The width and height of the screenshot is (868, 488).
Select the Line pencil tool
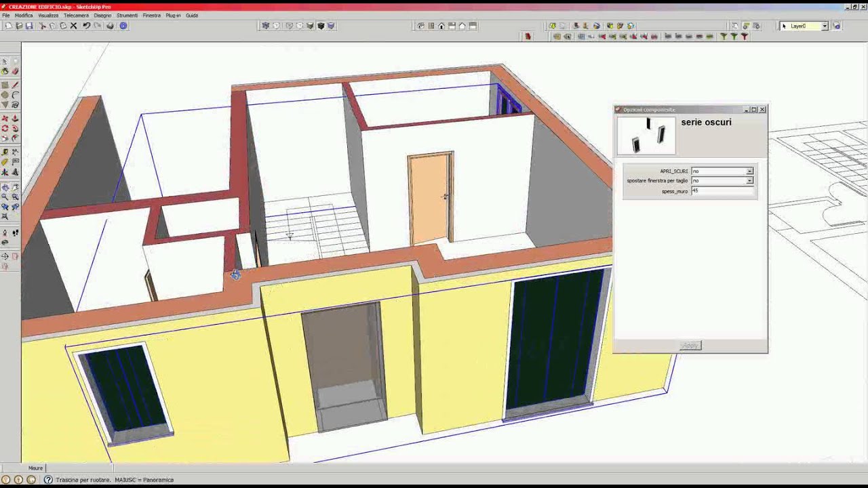click(x=15, y=84)
